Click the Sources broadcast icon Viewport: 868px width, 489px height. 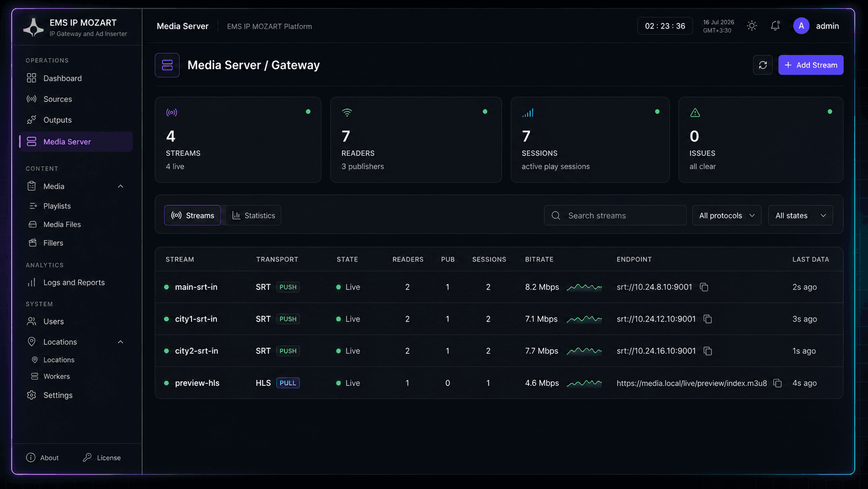point(32,99)
